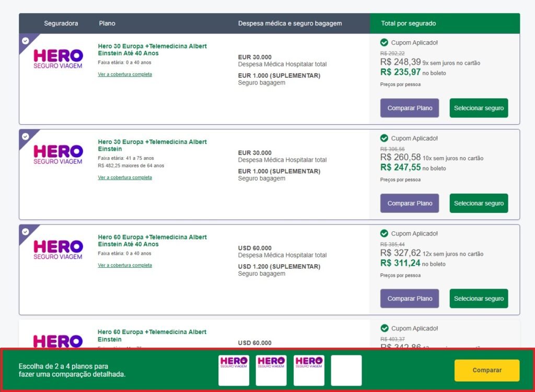535x392 pixels.
Task: Click the Cupom Aplicado check icon above R$ 403,37
Action: pyautogui.click(x=384, y=328)
